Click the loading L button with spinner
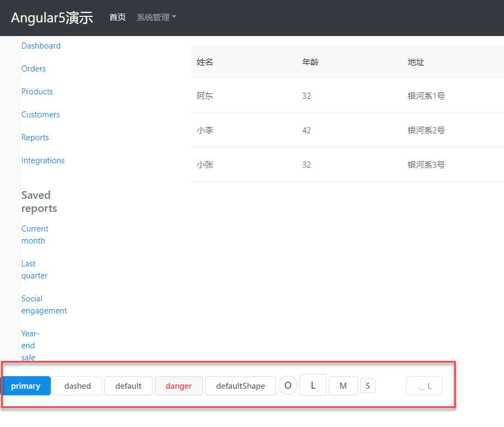The width and height of the screenshot is (504, 427). point(424,386)
